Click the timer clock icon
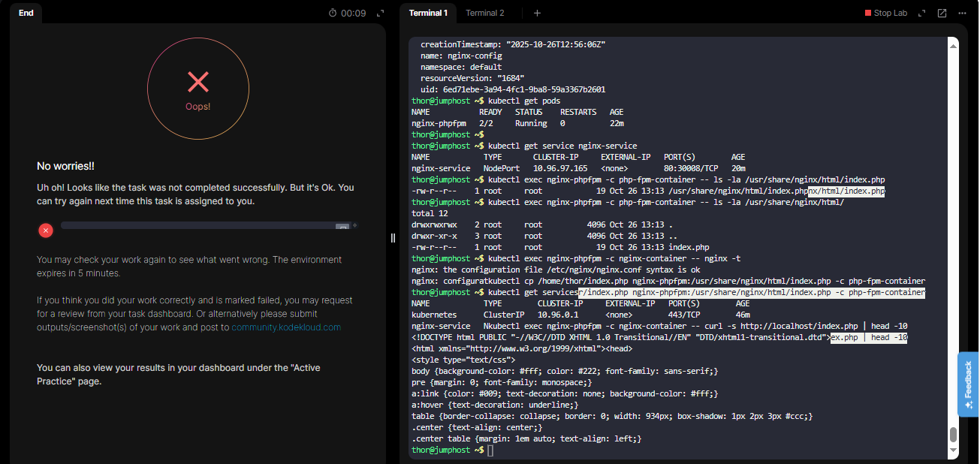 coord(333,13)
